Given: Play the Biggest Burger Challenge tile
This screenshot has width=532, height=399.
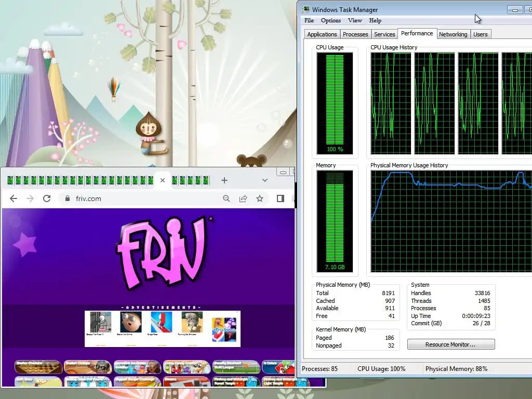Looking at the screenshot, I should (x=137, y=381).
